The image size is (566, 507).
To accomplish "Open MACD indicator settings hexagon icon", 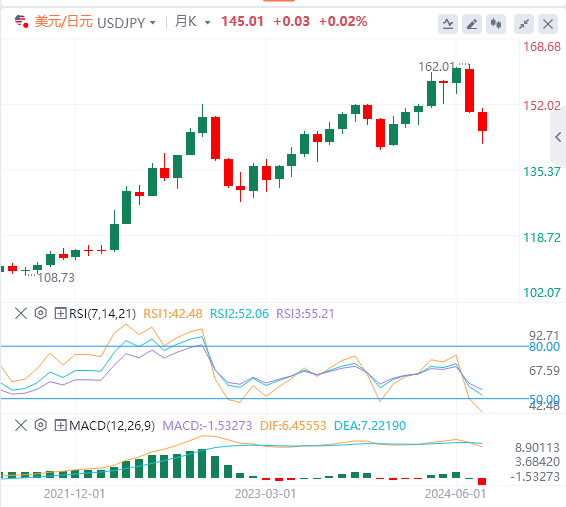I will 41,425.
